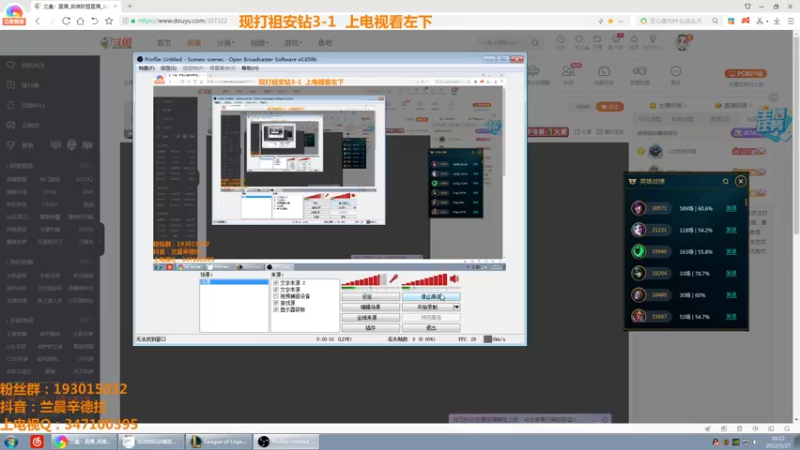Adjust the microphone volume bar in OBS
The image size is (800, 450).
[x=364, y=280]
